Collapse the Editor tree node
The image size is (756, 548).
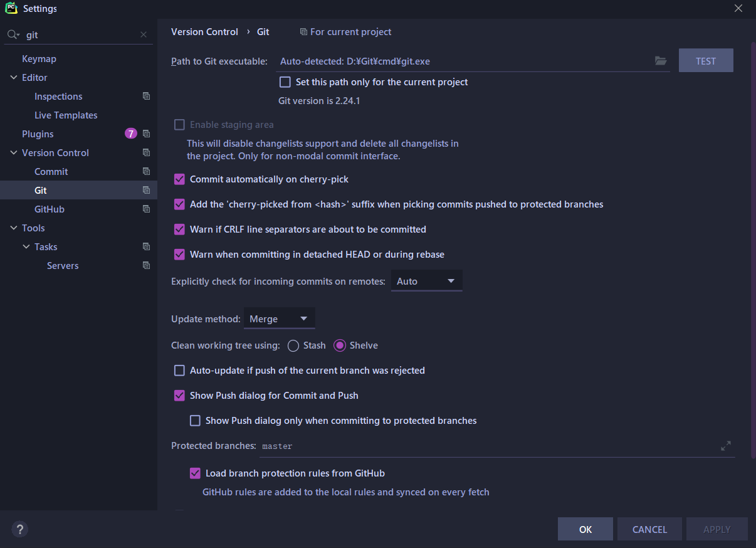14,77
